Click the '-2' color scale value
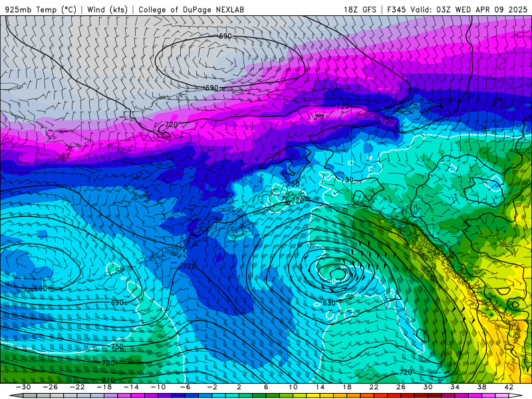This screenshot has width=532, height=399. (x=212, y=387)
